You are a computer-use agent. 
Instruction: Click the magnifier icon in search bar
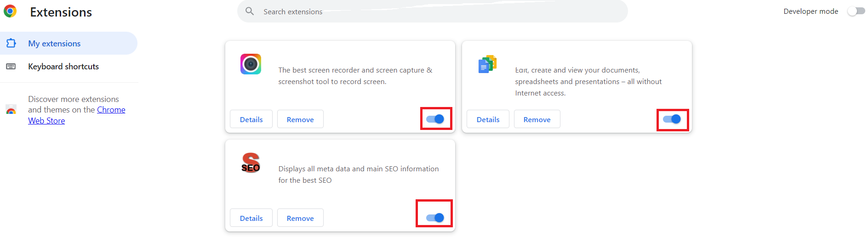[x=250, y=11]
